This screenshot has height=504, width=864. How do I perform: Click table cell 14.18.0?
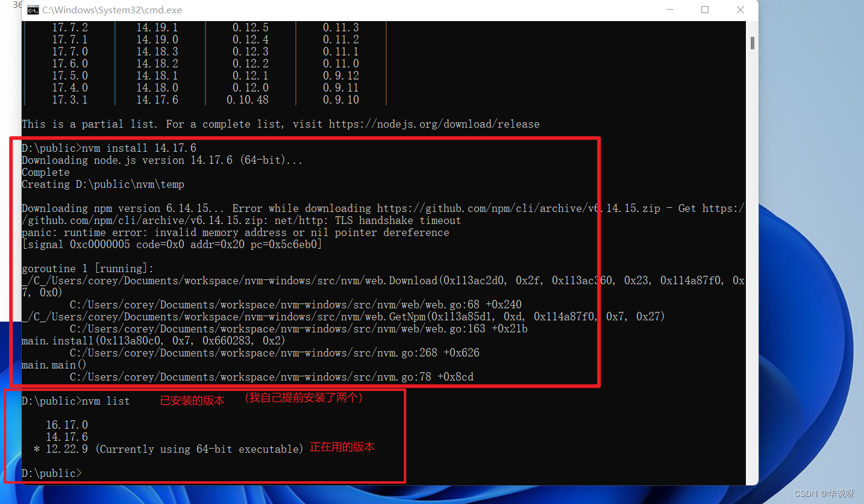[x=157, y=88]
